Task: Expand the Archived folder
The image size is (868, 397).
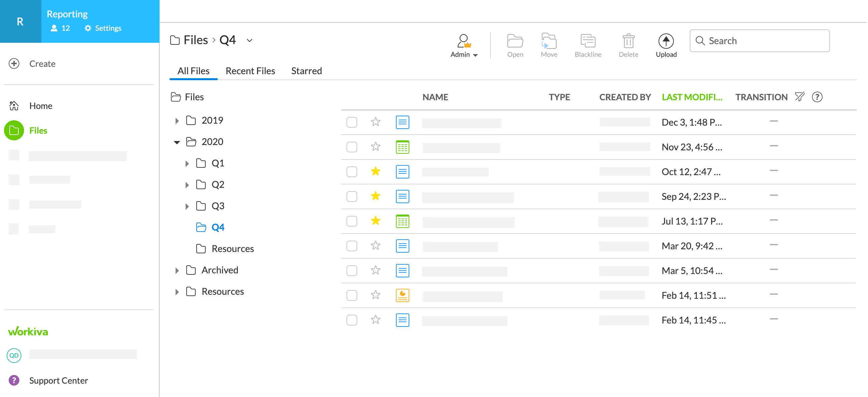Action: (177, 270)
